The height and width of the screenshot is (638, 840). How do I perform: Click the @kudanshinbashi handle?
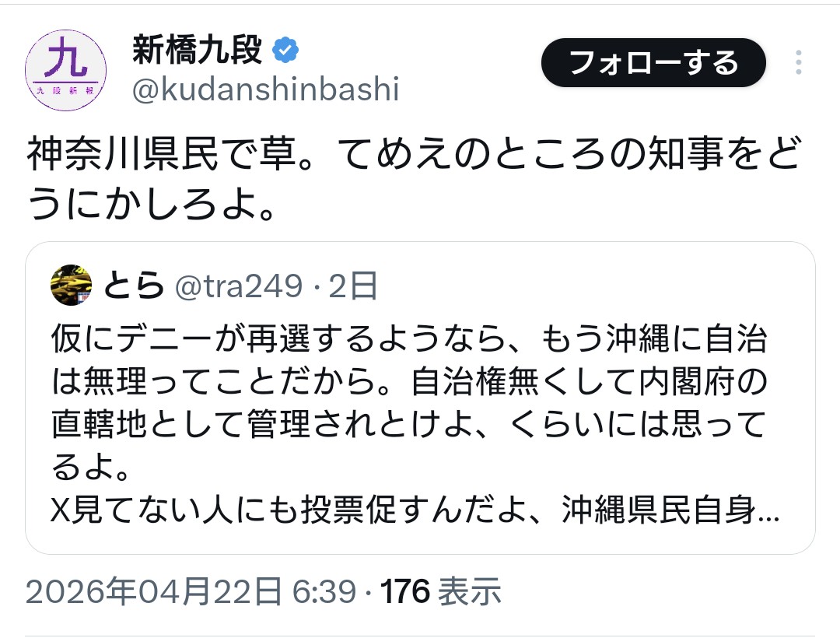point(265,90)
